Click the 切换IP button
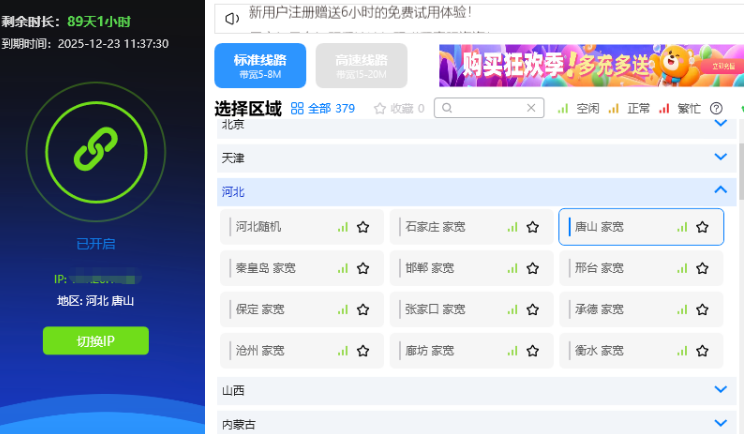This screenshot has width=744, height=434. coord(95,341)
